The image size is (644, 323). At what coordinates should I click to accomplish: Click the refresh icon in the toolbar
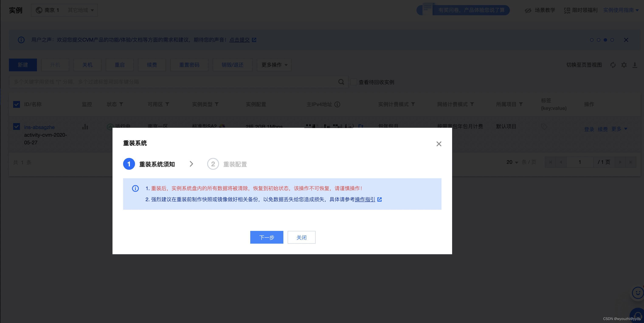[x=613, y=65]
